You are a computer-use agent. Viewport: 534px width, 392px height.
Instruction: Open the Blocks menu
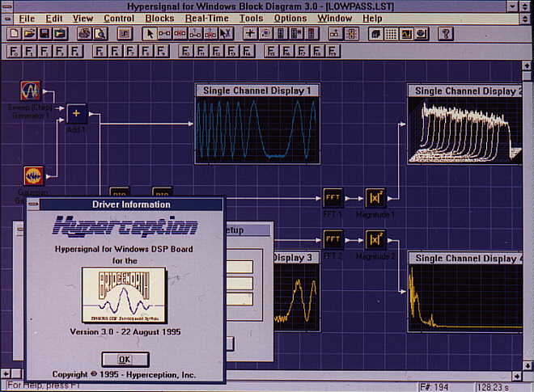159,19
